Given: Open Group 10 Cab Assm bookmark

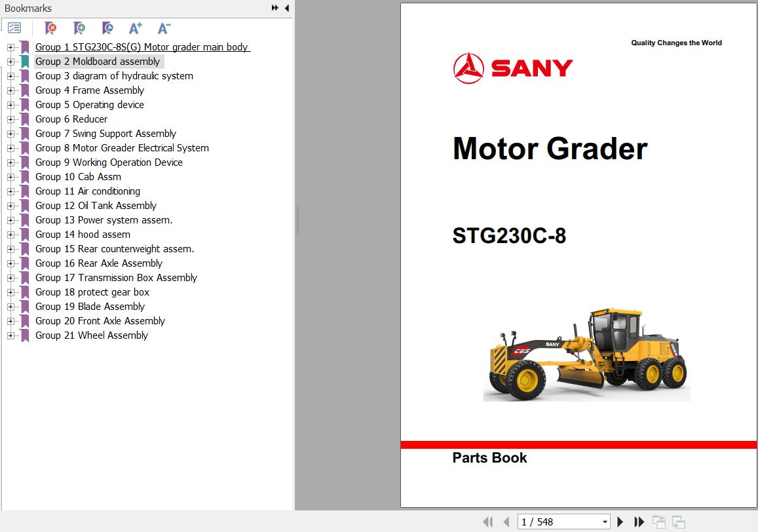Looking at the screenshot, I should (78, 177).
